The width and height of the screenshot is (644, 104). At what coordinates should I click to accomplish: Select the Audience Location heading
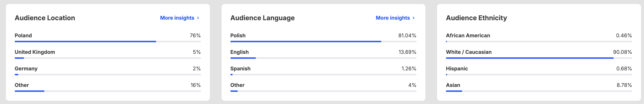(x=45, y=18)
